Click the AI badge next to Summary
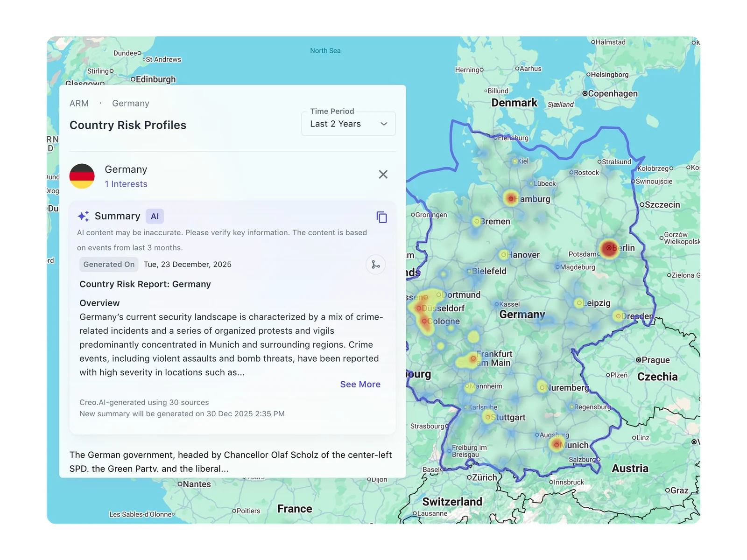The width and height of the screenshot is (747, 560). (x=155, y=217)
